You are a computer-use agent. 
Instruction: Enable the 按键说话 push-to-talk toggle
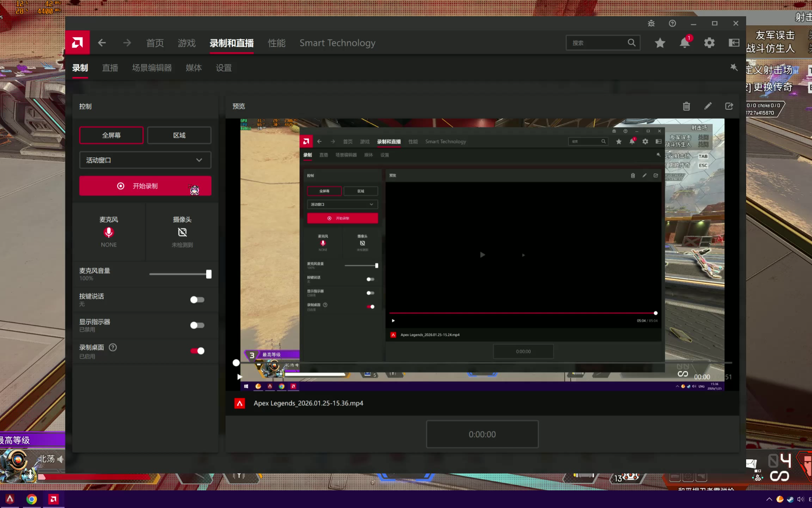coord(197,300)
